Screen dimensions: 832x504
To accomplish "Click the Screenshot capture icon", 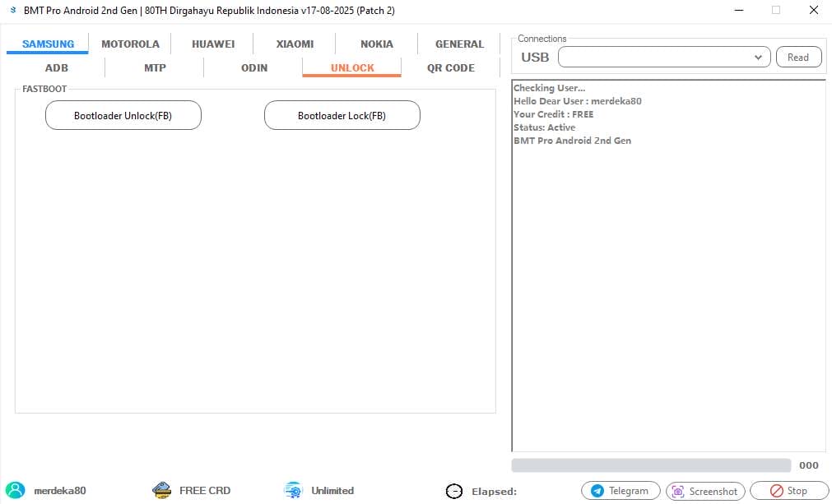I will (x=678, y=490).
